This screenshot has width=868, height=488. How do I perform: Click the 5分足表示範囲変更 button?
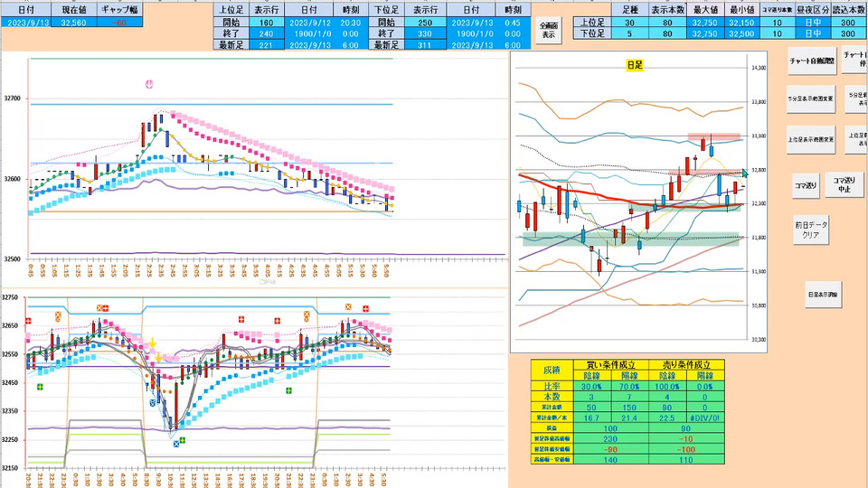pyautogui.click(x=811, y=99)
